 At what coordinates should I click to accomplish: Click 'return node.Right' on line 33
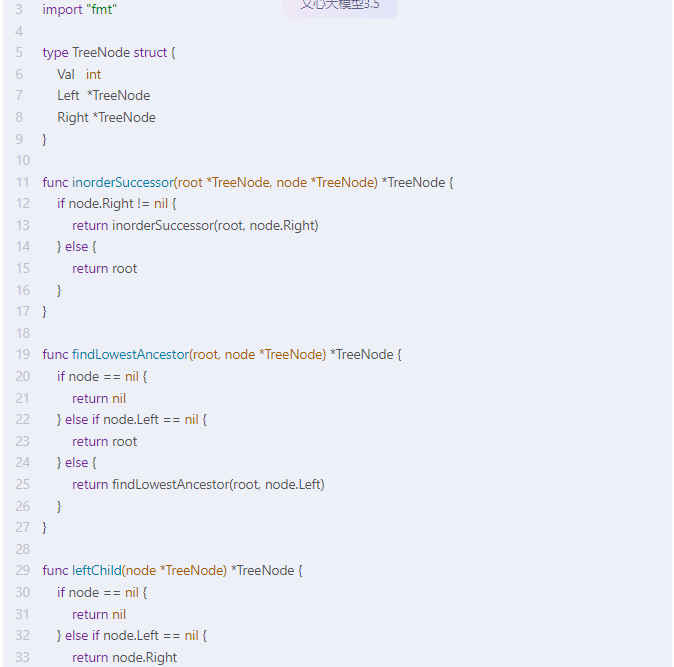pyautogui.click(x=125, y=658)
